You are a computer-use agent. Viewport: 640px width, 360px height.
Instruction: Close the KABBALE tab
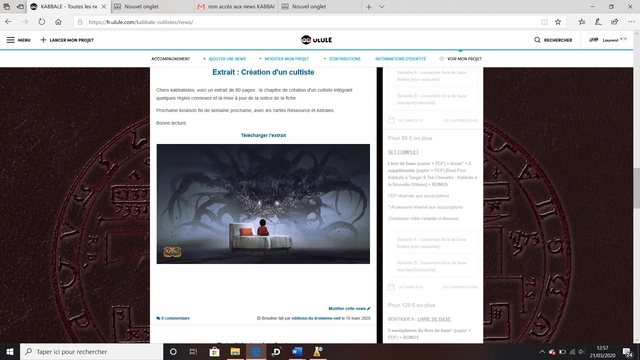click(104, 7)
